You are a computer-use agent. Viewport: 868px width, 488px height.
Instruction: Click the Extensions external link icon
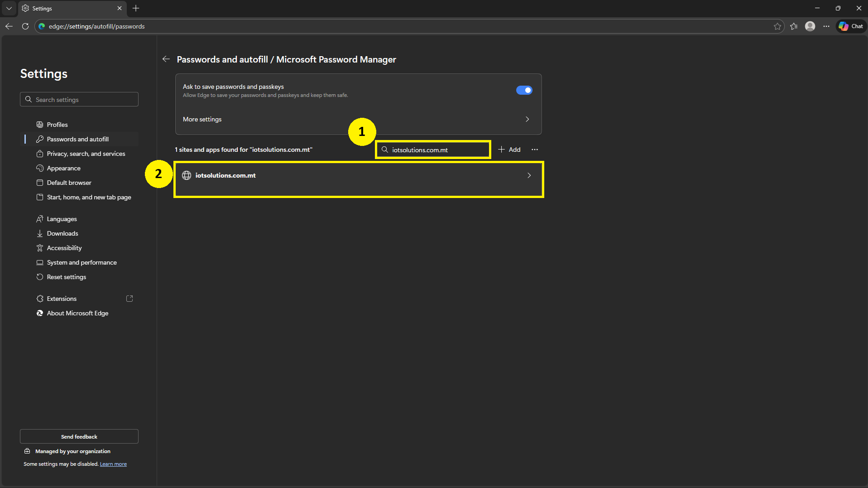pyautogui.click(x=129, y=299)
